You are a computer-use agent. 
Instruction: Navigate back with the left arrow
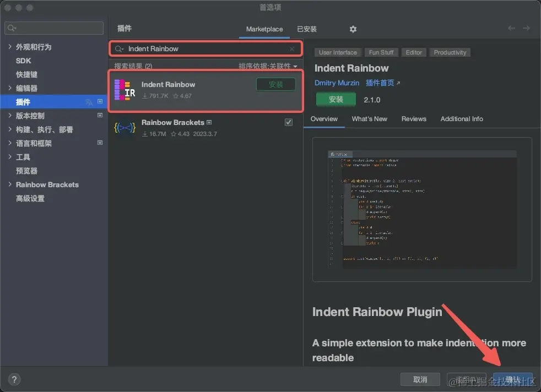point(511,28)
